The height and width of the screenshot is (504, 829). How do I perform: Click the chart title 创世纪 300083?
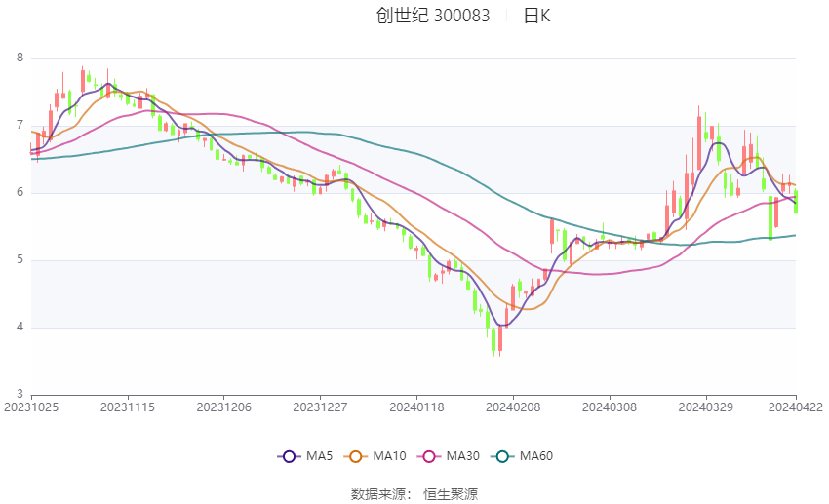coord(433,16)
